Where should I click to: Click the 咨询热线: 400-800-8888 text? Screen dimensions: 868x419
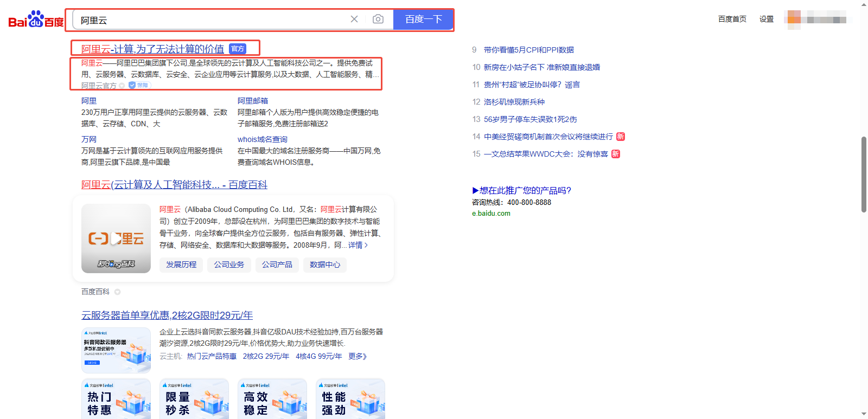512,202
